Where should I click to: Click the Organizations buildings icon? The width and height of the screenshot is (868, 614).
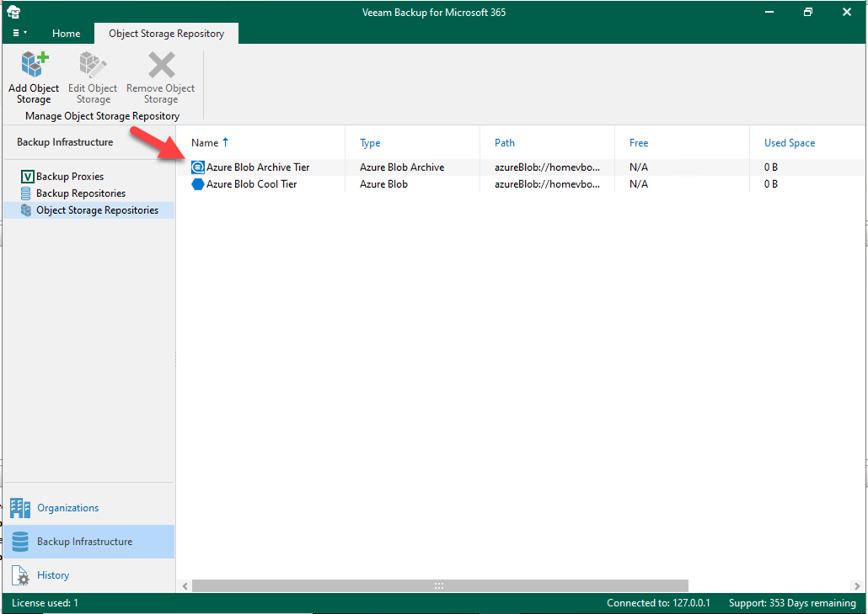pos(20,508)
